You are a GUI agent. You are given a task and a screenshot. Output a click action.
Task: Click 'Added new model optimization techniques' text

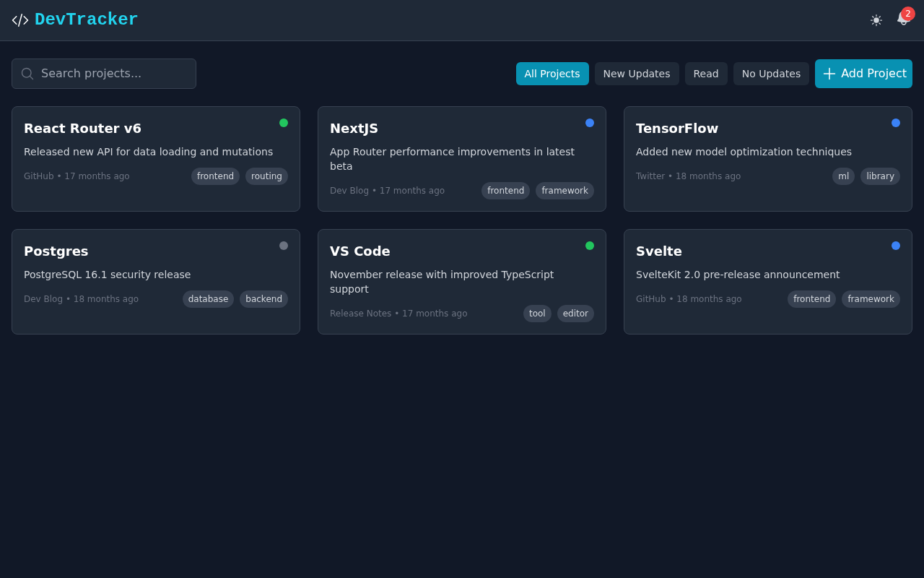pyautogui.click(x=744, y=152)
